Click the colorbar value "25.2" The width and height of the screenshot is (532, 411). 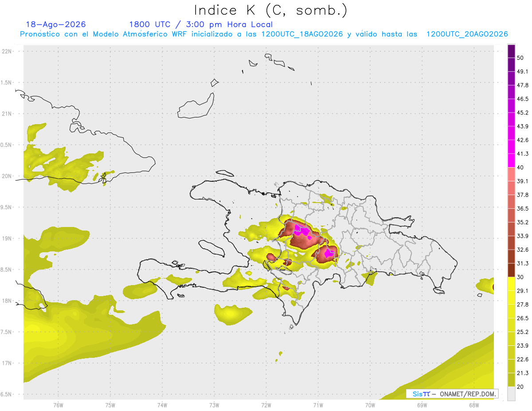pyautogui.click(x=523, y=332)
